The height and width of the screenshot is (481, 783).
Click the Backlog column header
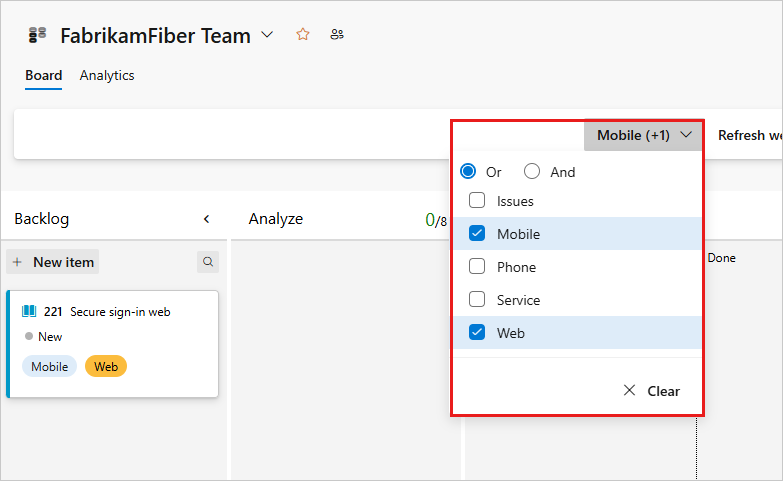coord(41,219)
